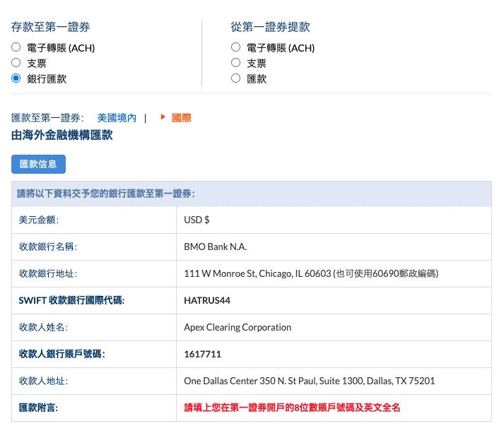Select 匯款 withdrawal radio option
Screen dimensions: 504x433
coord(235,78)
